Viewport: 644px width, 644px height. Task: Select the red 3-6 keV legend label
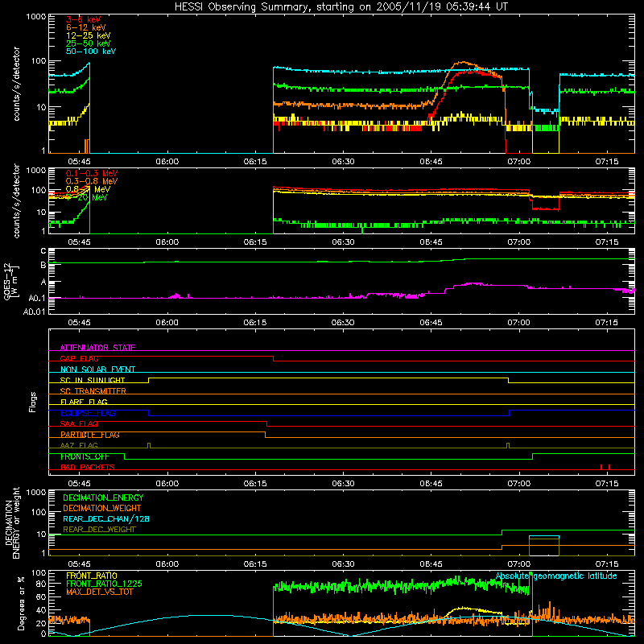click(83, 19)
